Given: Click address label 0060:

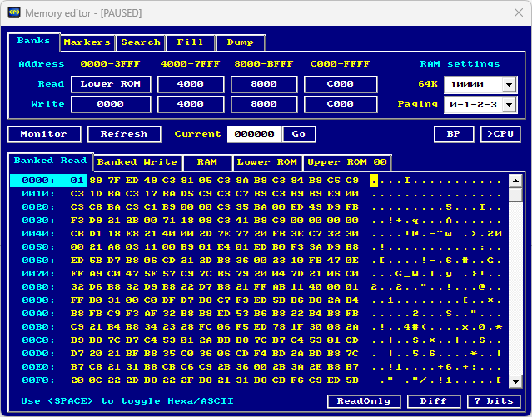Looking at the screenshot, I should [38, 261].
